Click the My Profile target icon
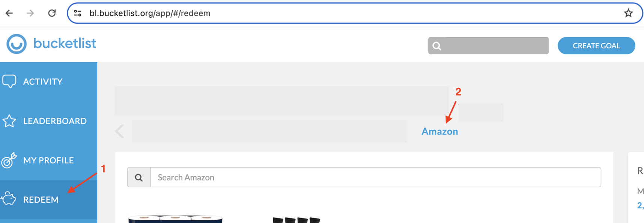The height and width of the screenshot is (223, 644). point(9,160)
